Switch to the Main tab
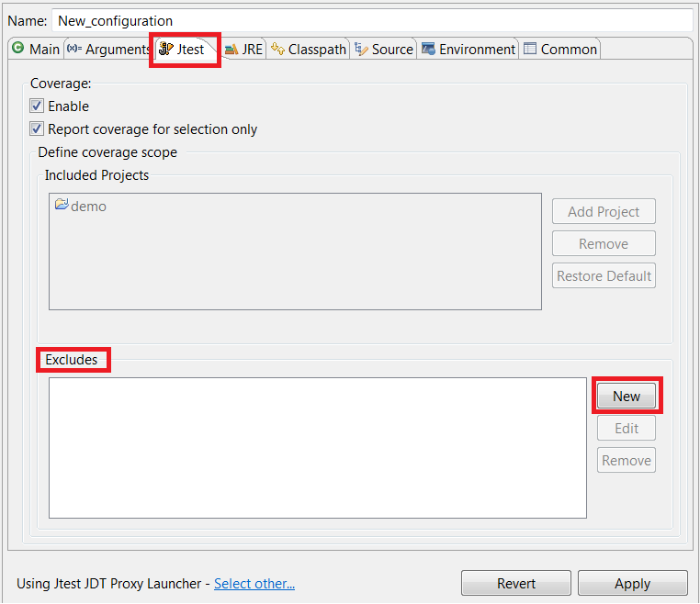 pyautogui.click(x=36, y=49)
